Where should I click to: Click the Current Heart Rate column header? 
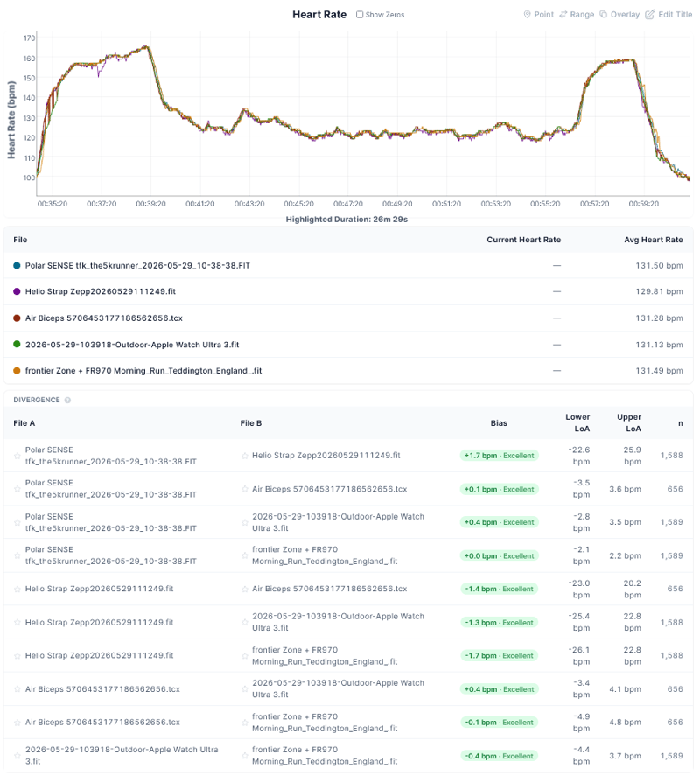pos(523,240)
